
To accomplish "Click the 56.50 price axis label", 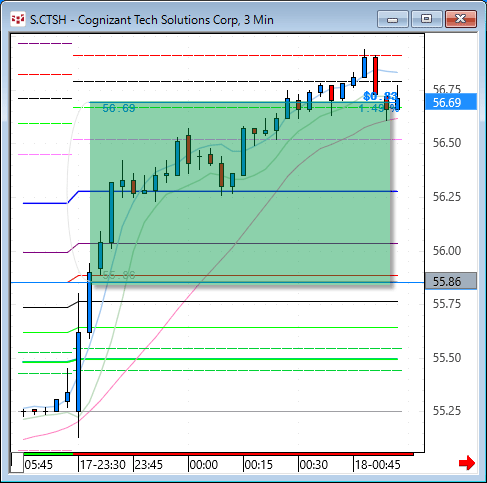I will pyautogui.click(x=447, y=143).
